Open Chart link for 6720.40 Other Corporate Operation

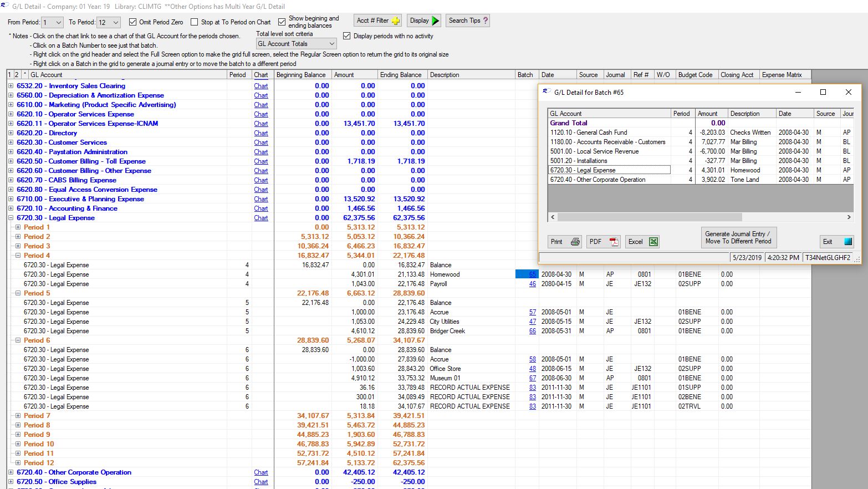[261, 472]
